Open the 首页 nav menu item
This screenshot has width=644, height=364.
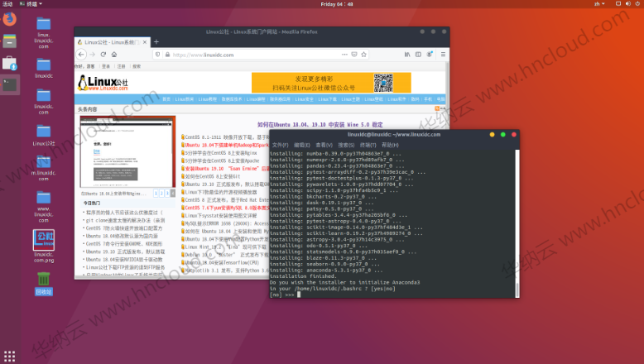(x=166, y=99)
